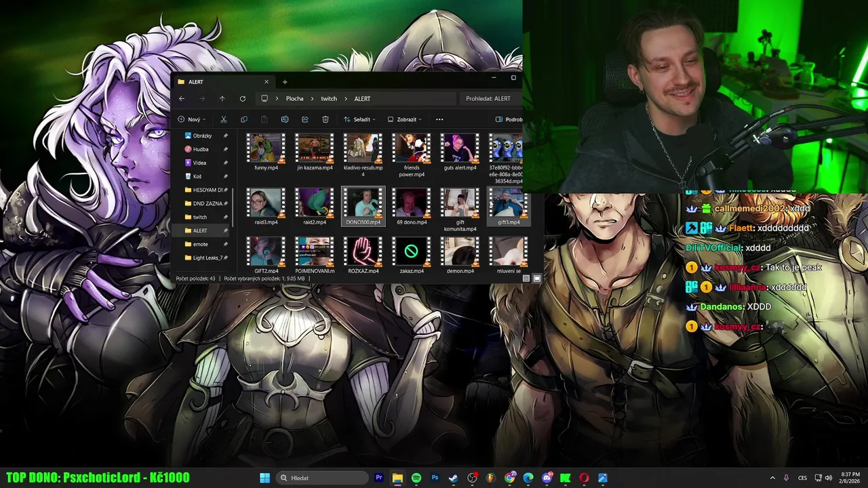Select the jin kazama.mp4 video file
The height and width of the screenshot is (488, 868).
(315, 152)
